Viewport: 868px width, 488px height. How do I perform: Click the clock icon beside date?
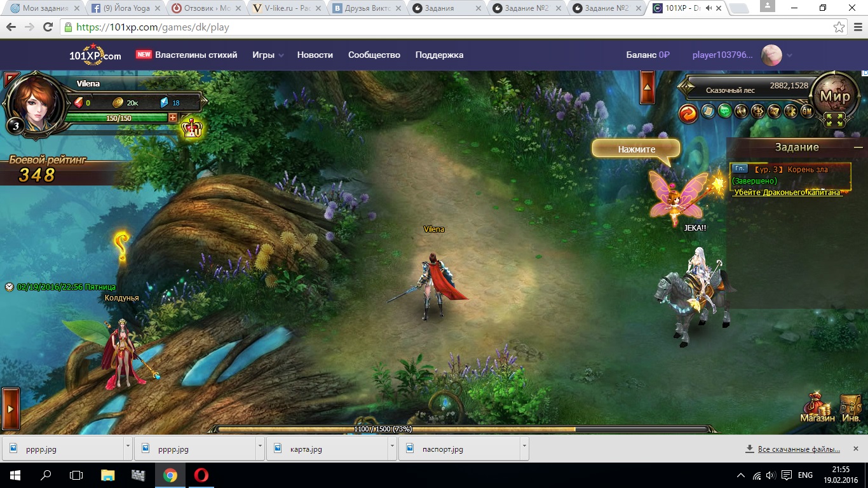(x=9, y=287)
